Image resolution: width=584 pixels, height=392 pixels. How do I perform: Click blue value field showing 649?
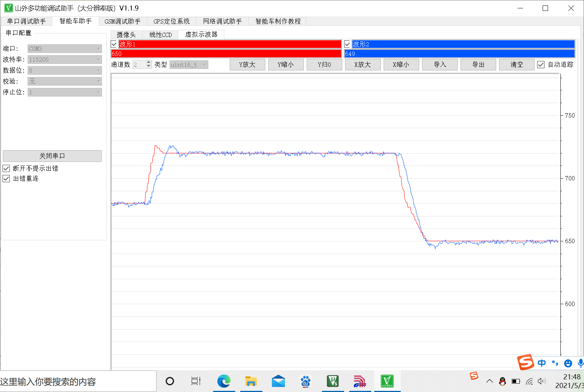coord(460,54)
